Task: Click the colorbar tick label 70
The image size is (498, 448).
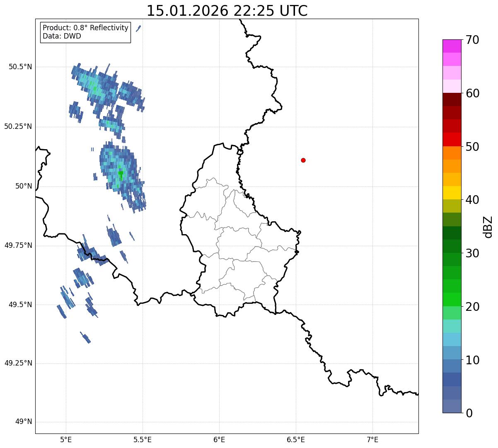Action: [x=473, y=40]
